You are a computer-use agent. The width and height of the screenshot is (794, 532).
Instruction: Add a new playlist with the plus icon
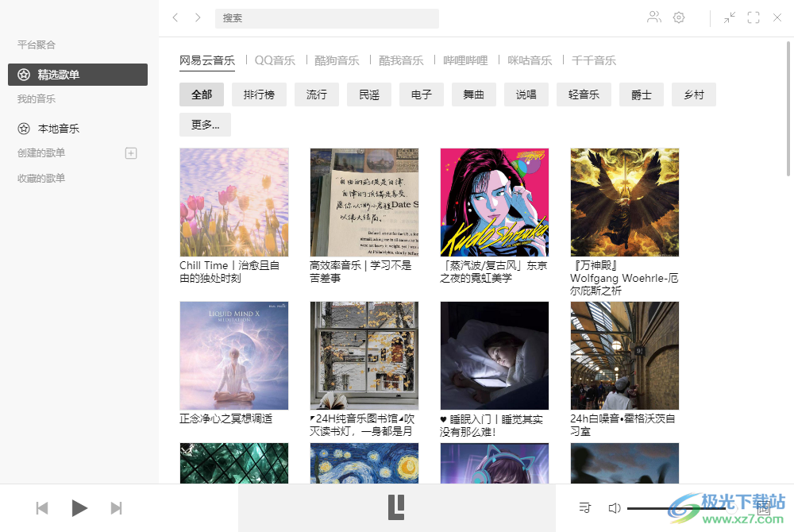click(x=131, y=153)
